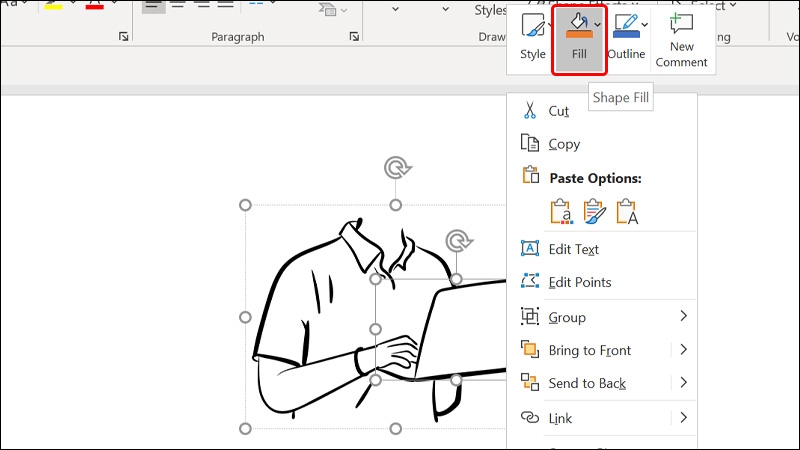Click the Edit Text icon
Viewport: 800px width, 450px height.
pos(530,248)
